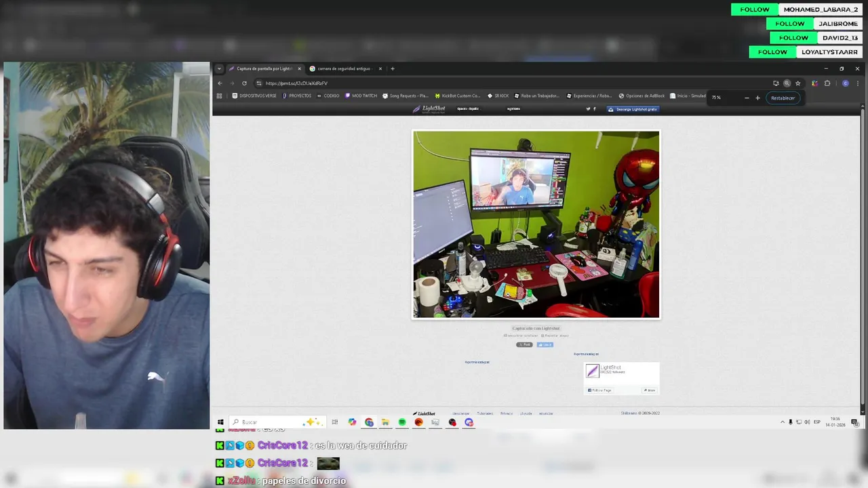Image resolution: width=868 pixels, height=488 pixels.
Task: Close the Lightshot screenshot tab
Action: pos(299,68)
